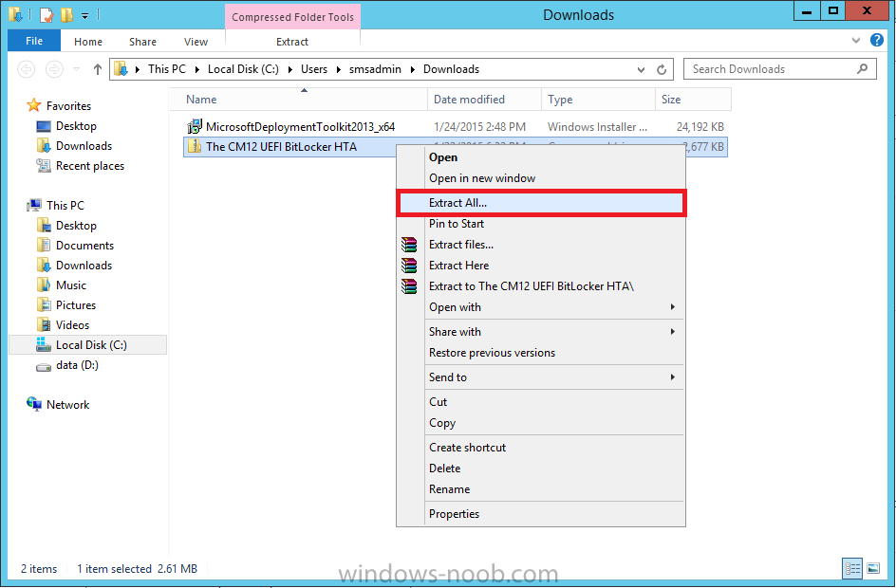
Task: Expand the This PC breadcrumb arrow
Action: click(197, 69)
